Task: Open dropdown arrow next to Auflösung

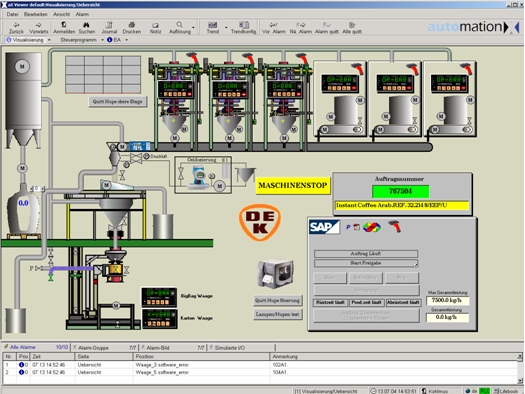Action: [193, 27]
